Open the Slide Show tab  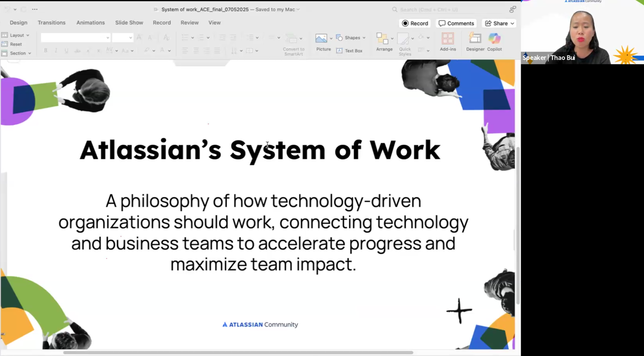tap(129, 23)
